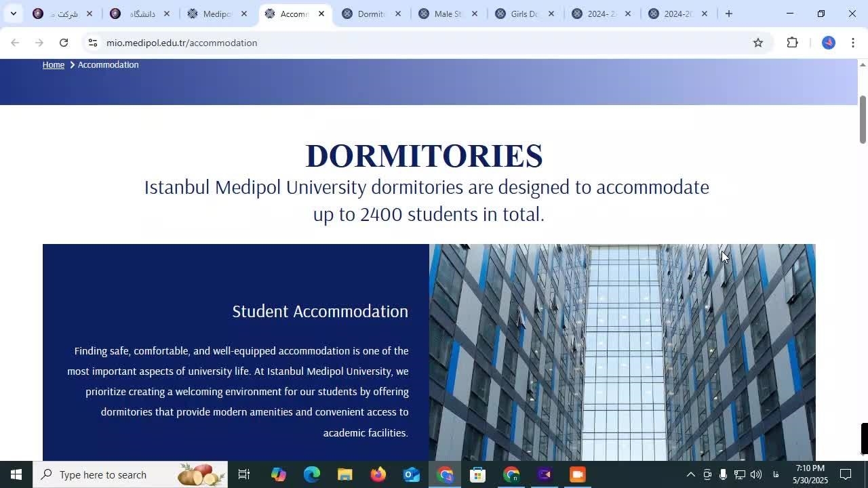Open Microsoft Edge from the taskbar
The image size is (868, 488).
click(x=312, y=474)
